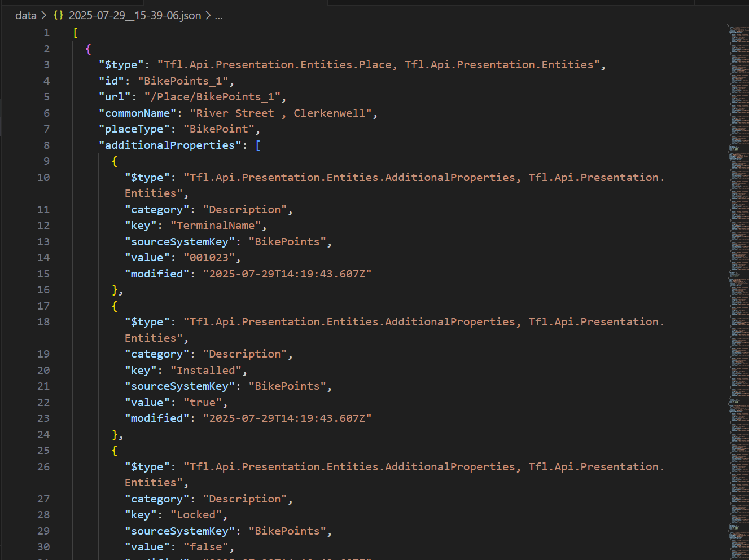Click the "$type" key on line 10
The image size is (749, 560).
(x=147, y=178)
